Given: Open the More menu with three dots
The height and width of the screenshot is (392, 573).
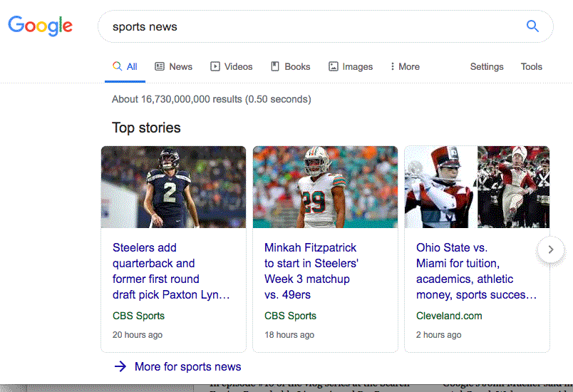Looking at the screenshot, I should pyautogui.click(x=405, y=66).
